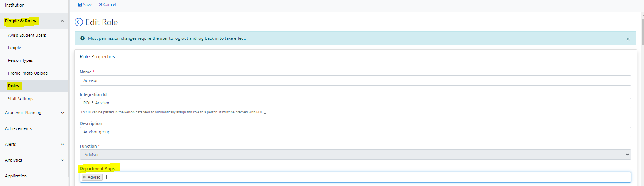Viewport: 644px width, 186px height.
Task: Expand the Alerts section chevron
Action: [63, 145]
